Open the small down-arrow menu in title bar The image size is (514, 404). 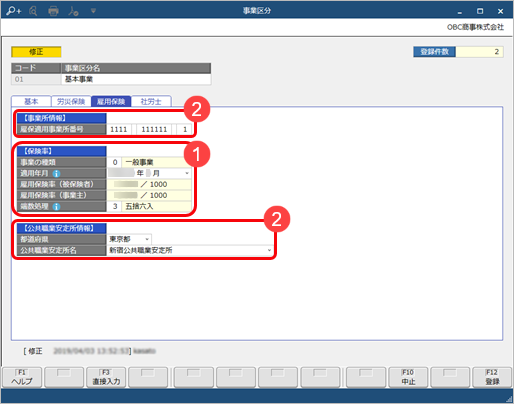click(93, 11)
